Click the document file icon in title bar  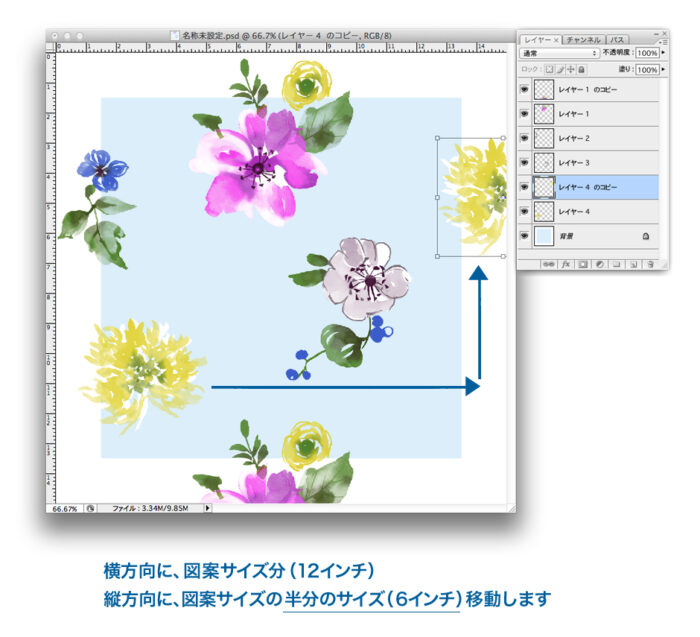click(x=175, y=36)
